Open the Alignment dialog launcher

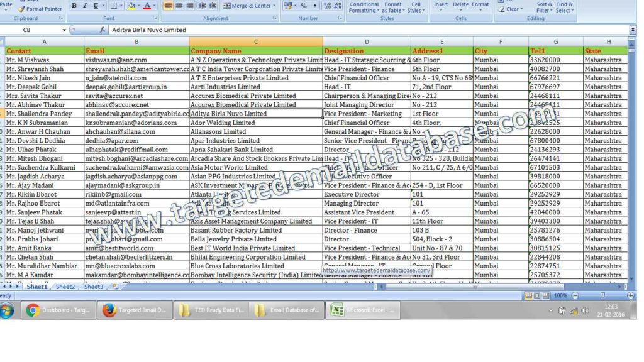click(274, 18)
